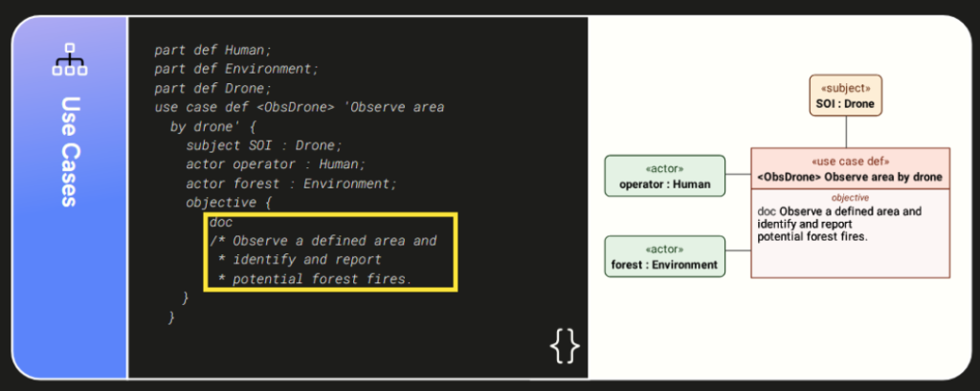Click the 'objective {' line in code
The image size is (980, 391).
tap(230, 203)
